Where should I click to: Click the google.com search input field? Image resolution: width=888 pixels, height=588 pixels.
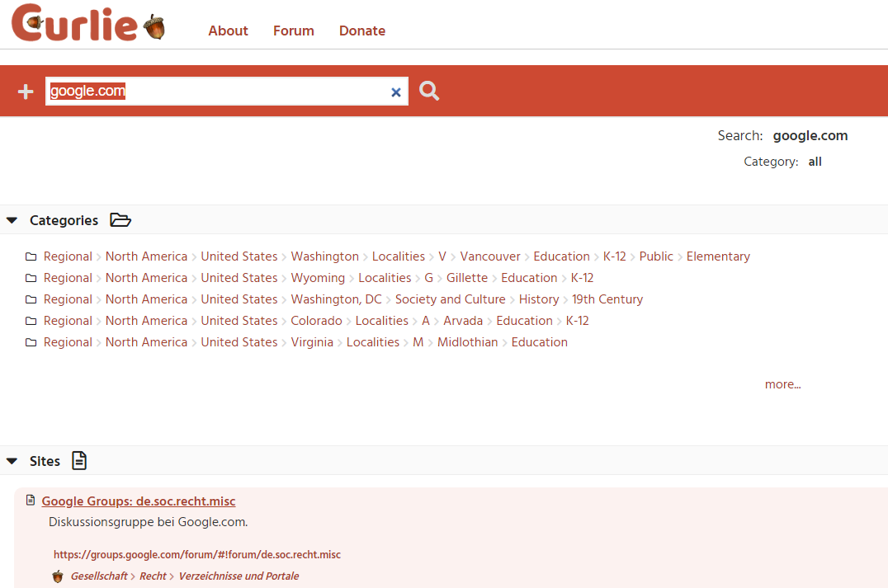(x=215, y=92)
